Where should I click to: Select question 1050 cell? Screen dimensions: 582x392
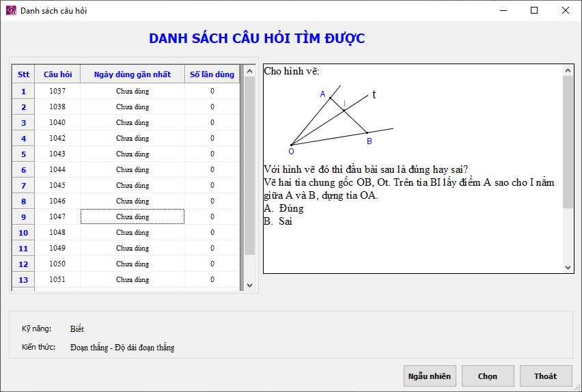57,264
